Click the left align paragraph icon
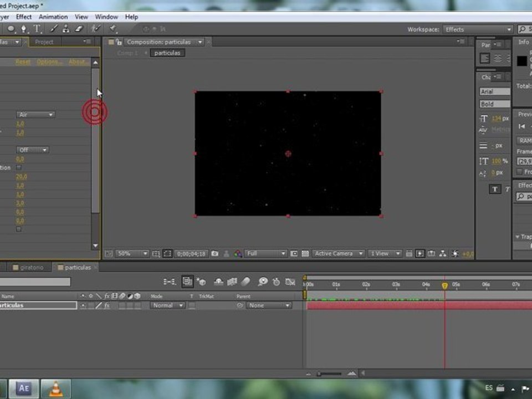 tap(485, 58)
